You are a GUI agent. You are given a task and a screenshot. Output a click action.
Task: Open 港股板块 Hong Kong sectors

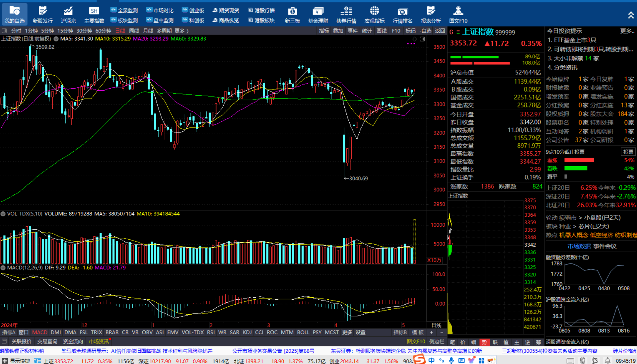pyautogui.click(x=262, y=20)
